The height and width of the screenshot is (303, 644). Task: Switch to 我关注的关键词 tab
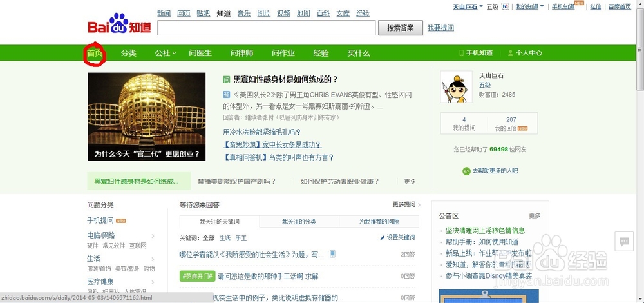[220, 222]
